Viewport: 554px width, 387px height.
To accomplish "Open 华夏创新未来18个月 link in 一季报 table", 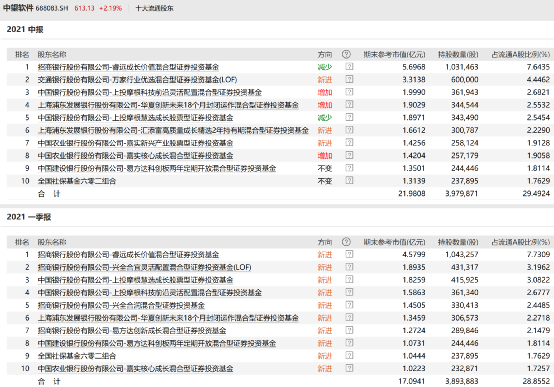I will coord(168,318).
